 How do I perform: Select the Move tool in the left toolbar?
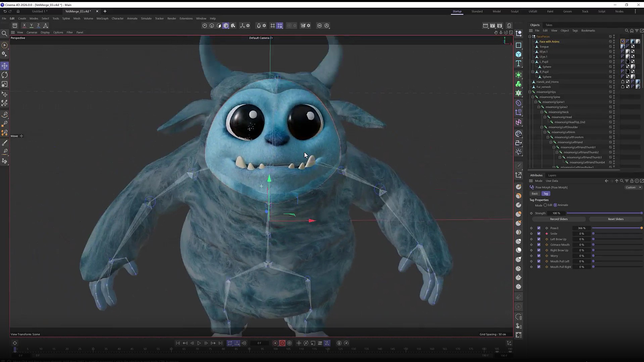(x=5, y=66)
